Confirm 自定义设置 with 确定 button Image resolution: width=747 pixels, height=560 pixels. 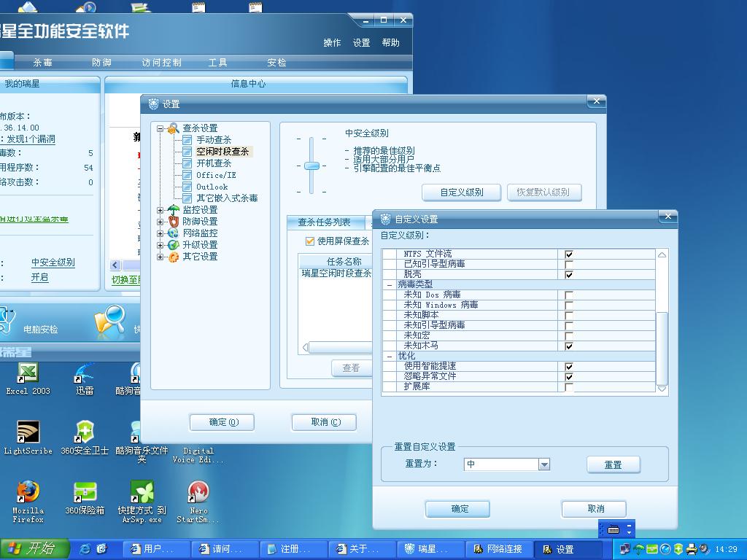457,509
